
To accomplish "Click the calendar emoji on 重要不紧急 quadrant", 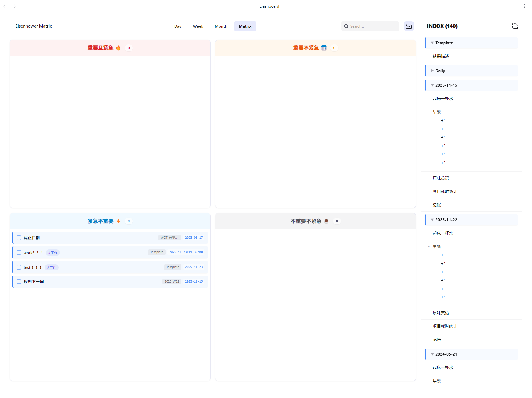I will 324,48.
